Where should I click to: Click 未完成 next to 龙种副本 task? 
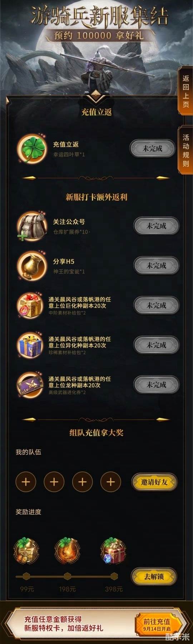coord(156,385)
